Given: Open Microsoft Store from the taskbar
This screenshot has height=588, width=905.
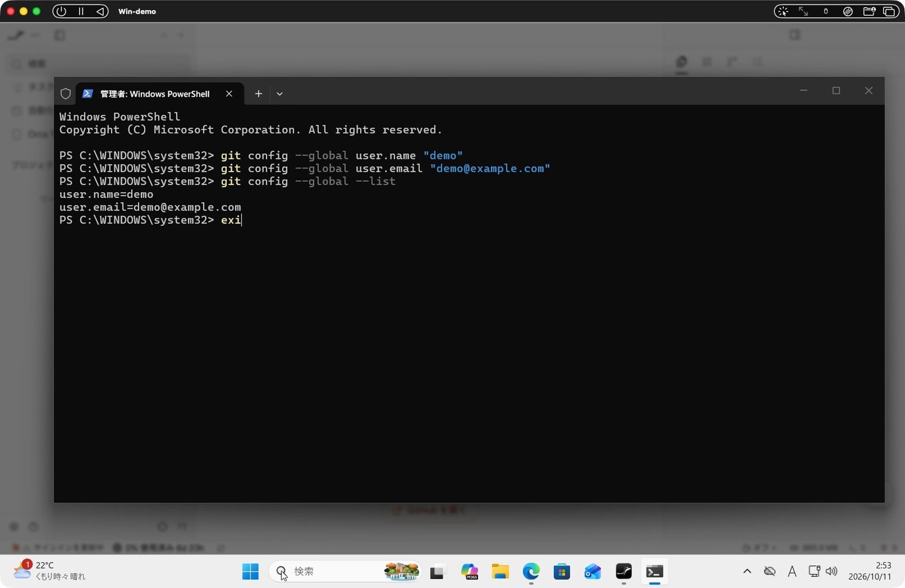Looking at the screenshot, I should tap(562, 572).
